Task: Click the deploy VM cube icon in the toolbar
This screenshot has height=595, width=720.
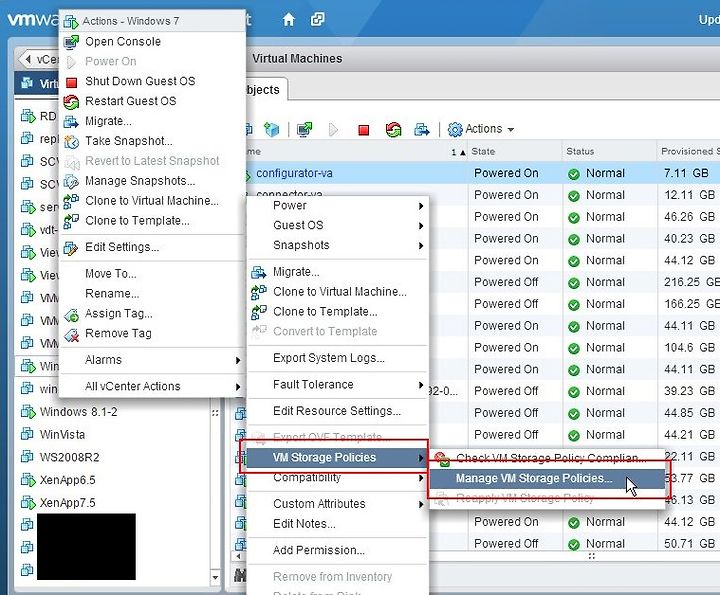Action: pyautogui.click(x=271, y=129)
